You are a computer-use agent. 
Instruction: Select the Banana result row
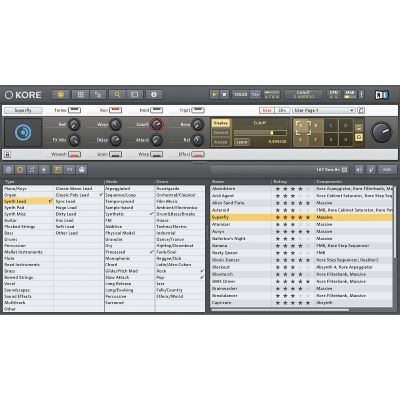click(302, 246)
